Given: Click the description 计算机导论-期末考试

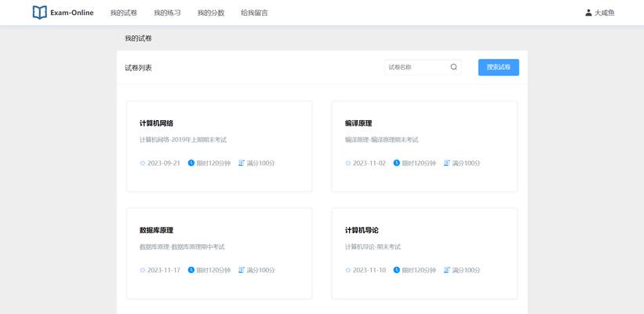Looking at the screenshot, I should (x=373, y=247).
